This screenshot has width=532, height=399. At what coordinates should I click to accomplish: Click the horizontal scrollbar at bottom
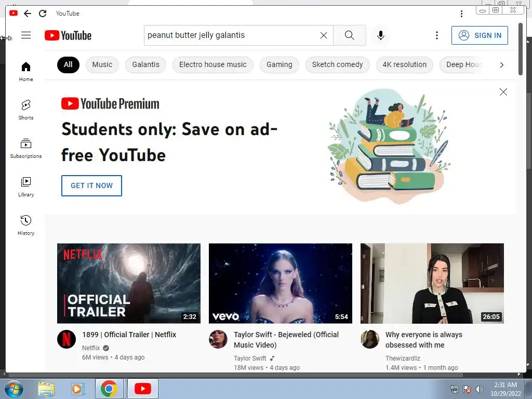click(x=235, y=375)
